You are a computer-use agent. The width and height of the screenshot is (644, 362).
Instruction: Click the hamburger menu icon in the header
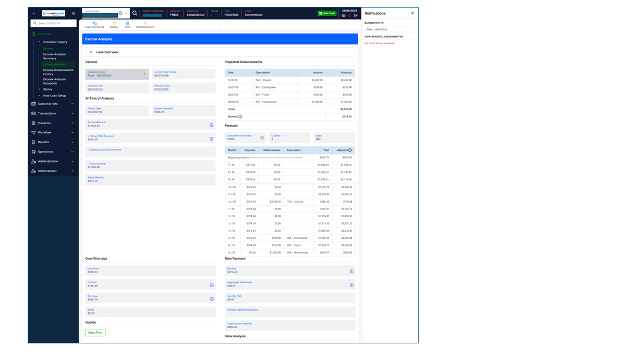33,14
